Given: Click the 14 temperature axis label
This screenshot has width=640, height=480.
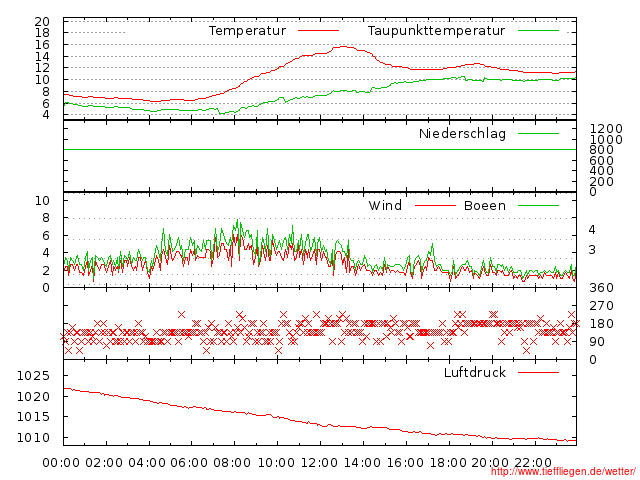Looking at the screenshot, I should (x=42, y=56).
